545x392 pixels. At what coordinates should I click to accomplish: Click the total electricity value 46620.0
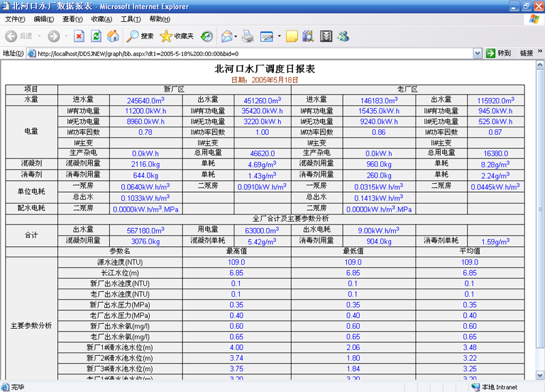(262, 154)
